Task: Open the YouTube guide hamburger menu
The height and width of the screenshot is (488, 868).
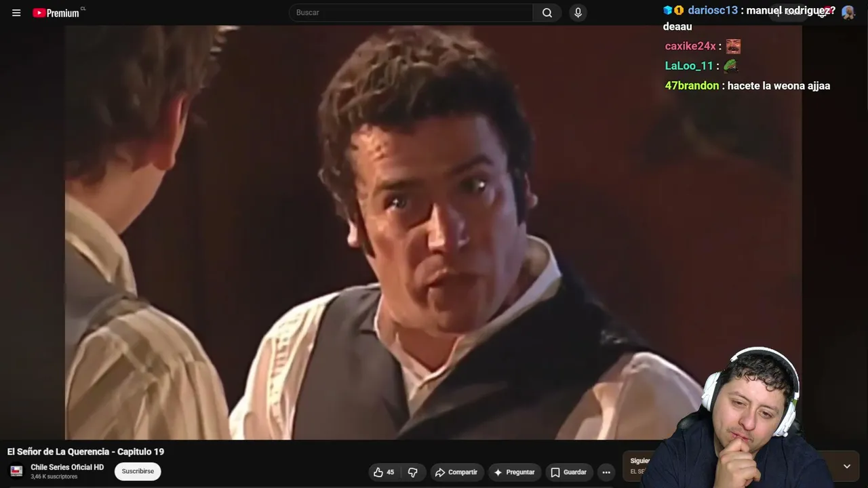Action: click(x=16, y=13)
